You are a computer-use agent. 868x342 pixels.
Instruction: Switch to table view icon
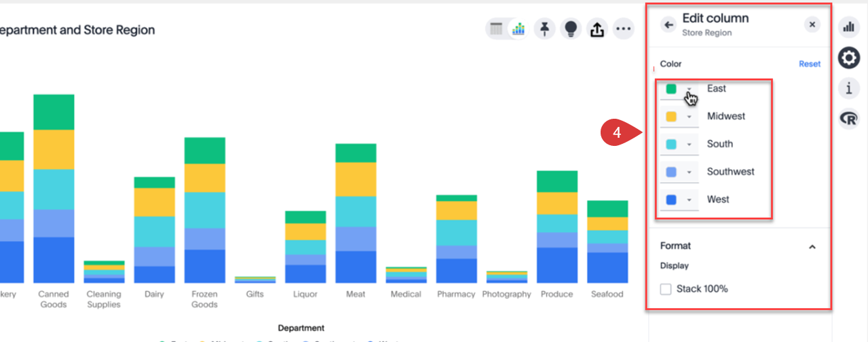(x=497, y=28)
